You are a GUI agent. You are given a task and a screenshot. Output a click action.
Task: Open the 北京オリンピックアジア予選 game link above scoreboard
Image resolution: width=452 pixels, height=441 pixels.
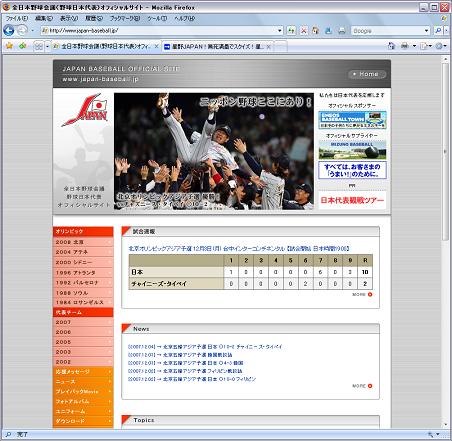(x=239, y=249)
